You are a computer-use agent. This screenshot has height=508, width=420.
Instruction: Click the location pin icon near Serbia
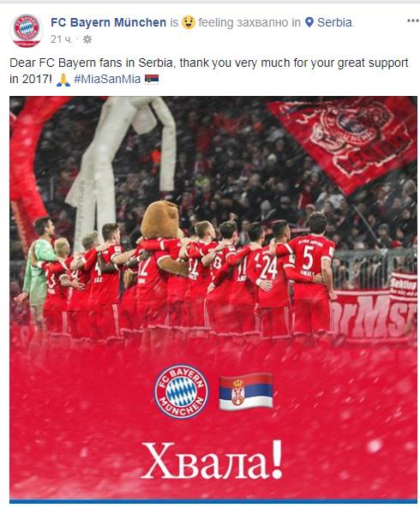point(309,22)
